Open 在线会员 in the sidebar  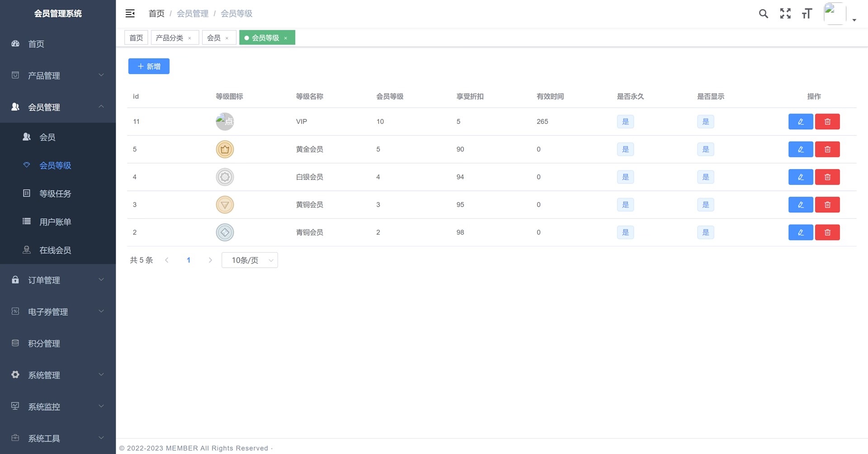tap(55, 251)
